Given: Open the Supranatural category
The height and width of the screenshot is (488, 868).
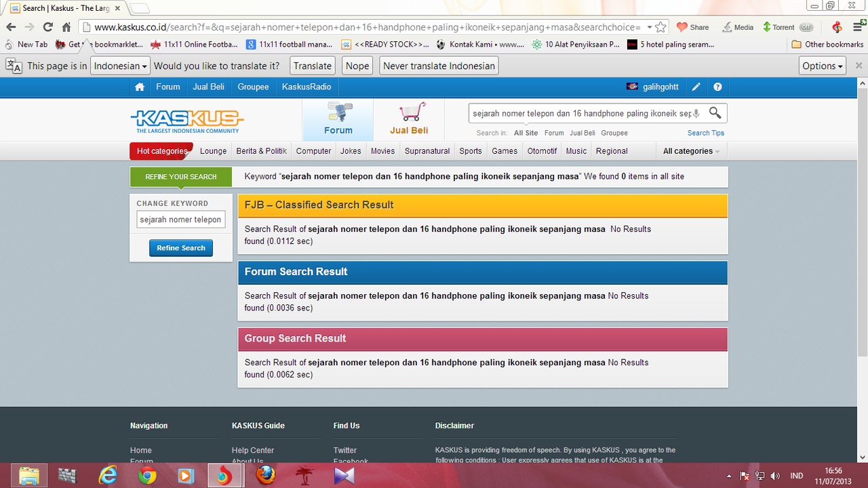Looking at the screenshot, I should tap(427, 151).
